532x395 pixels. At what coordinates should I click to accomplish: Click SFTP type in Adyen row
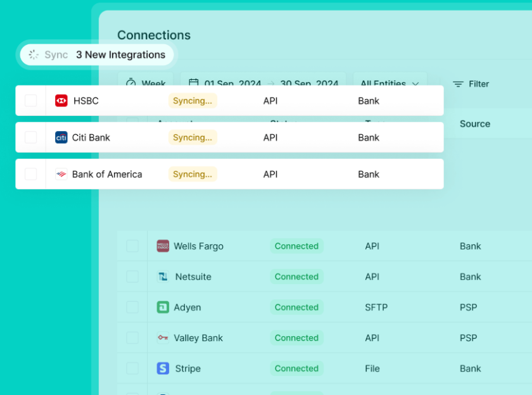click(x=376, y=307)
